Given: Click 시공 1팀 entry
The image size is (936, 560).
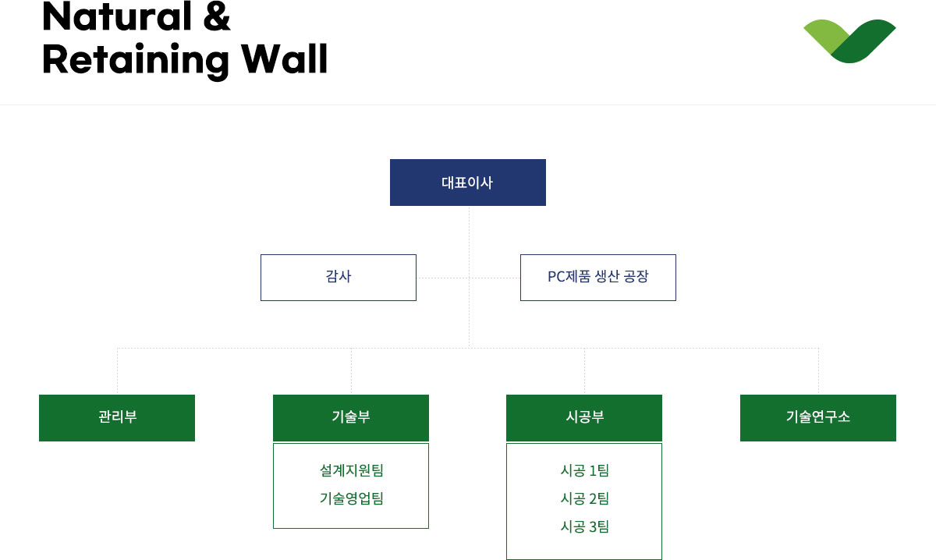Looking at the screenshot, I should point(584,470).
